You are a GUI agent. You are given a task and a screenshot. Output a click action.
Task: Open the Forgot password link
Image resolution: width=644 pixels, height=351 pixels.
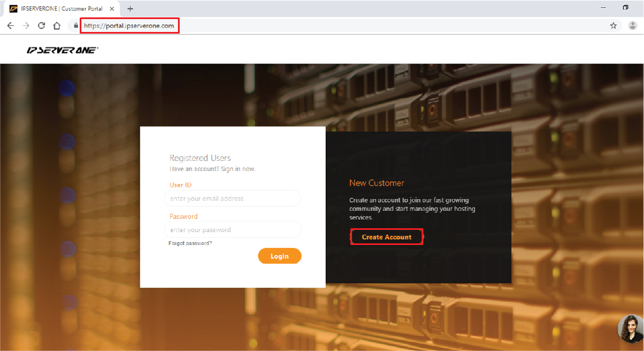[x=190, y=243]
